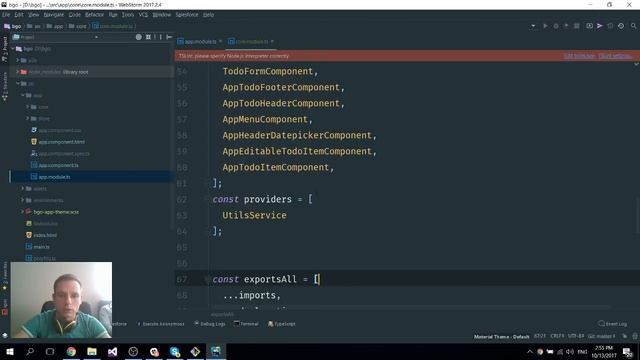The image size is (640, 360).
Task: Open the Edit menu
Action: click(x=19, y=15)
